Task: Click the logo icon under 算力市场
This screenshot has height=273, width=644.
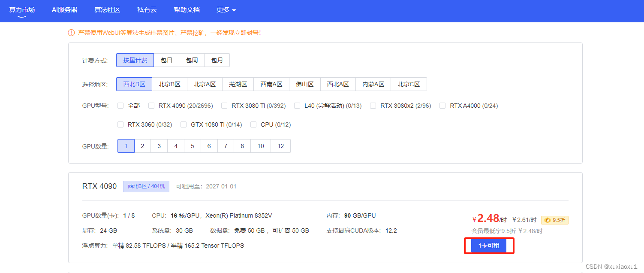Action: (x=21, y=17)
